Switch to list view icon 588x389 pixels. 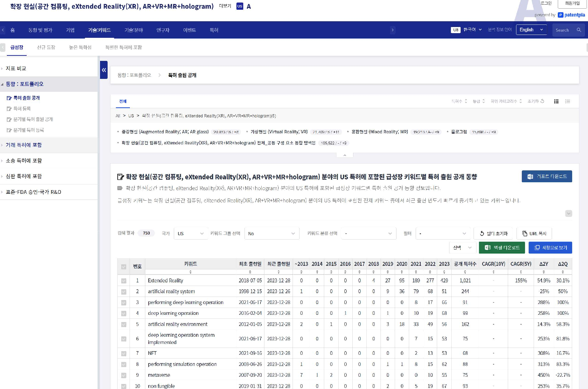click(568, 101)
